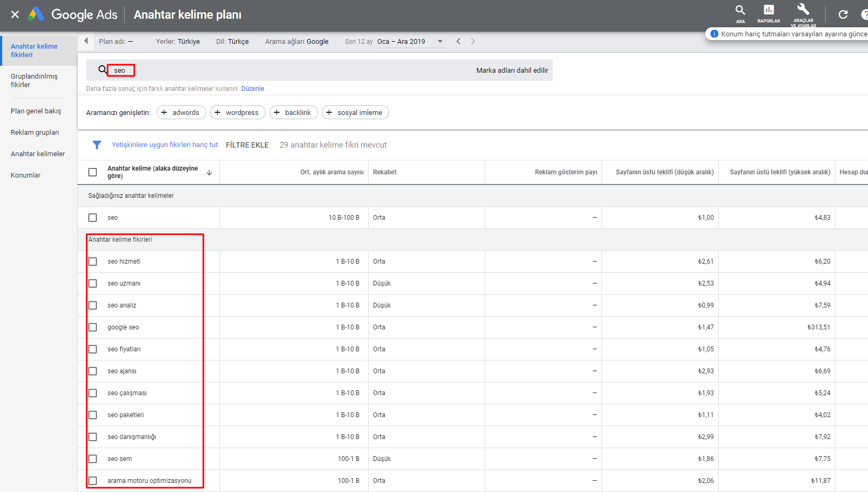Check the 'seo ajansı' checkbox

coord(93,371)
